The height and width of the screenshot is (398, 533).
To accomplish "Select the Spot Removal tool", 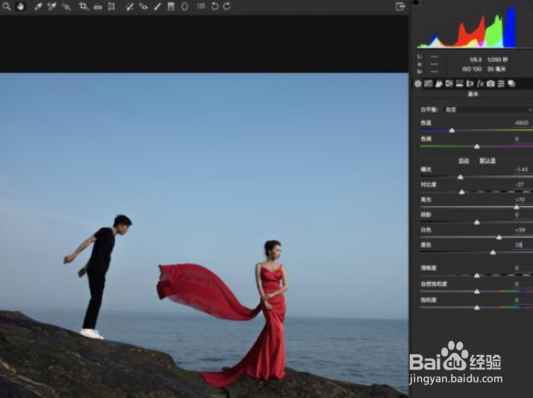I will [x=129, y=6].
